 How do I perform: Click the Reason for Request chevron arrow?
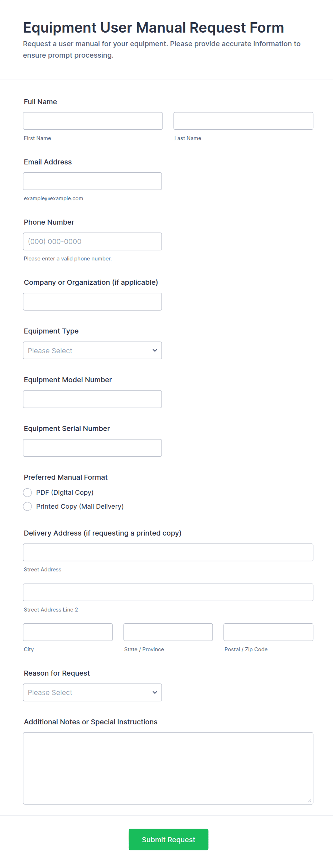[155, 692]
